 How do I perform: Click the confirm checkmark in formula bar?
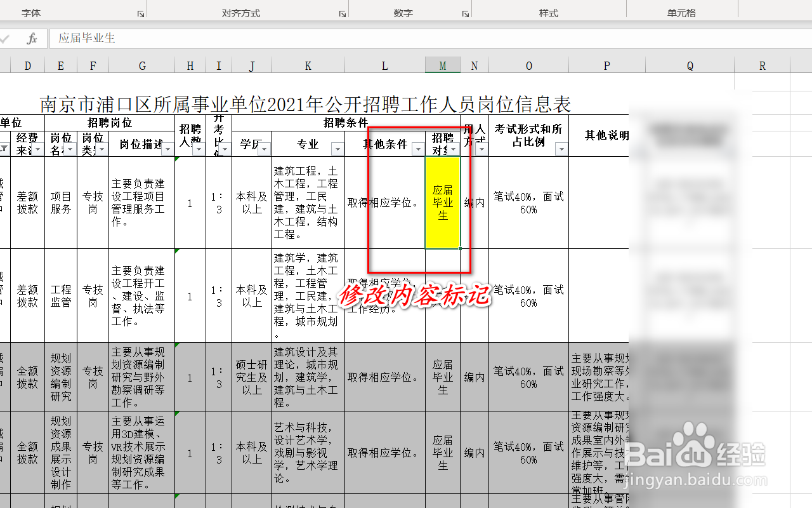pos(4,39)
